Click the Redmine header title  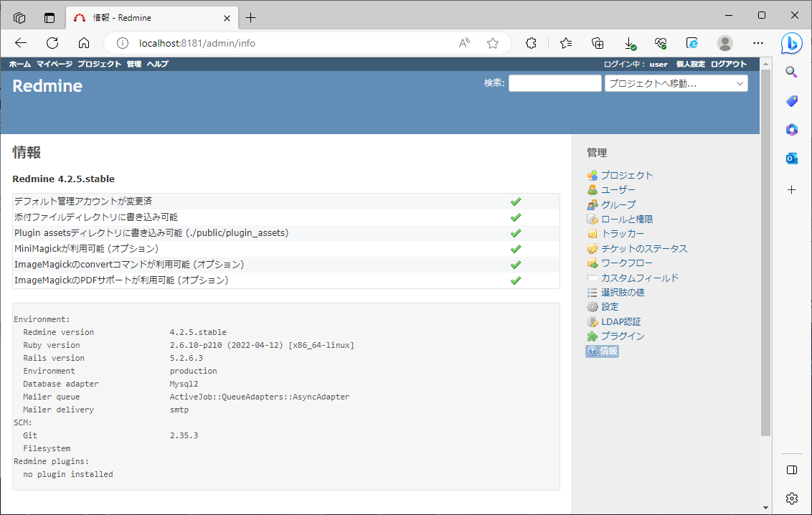click(47, 86)
